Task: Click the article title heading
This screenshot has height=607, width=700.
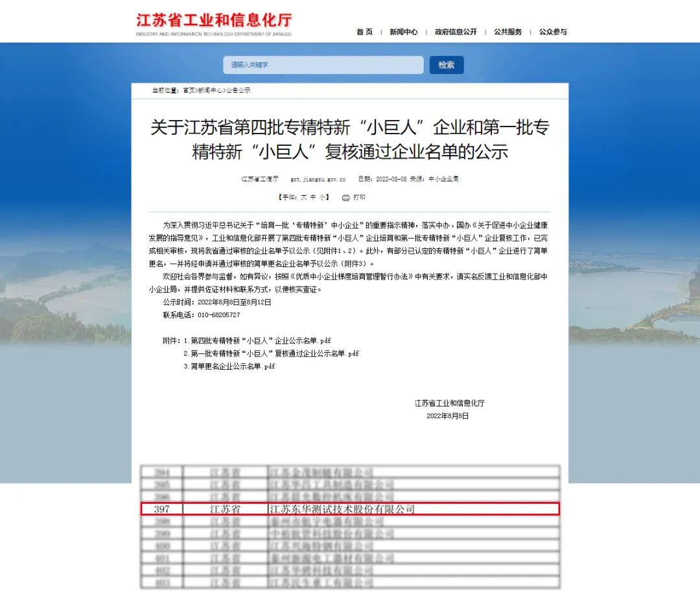Action: (x=350, y=139)
